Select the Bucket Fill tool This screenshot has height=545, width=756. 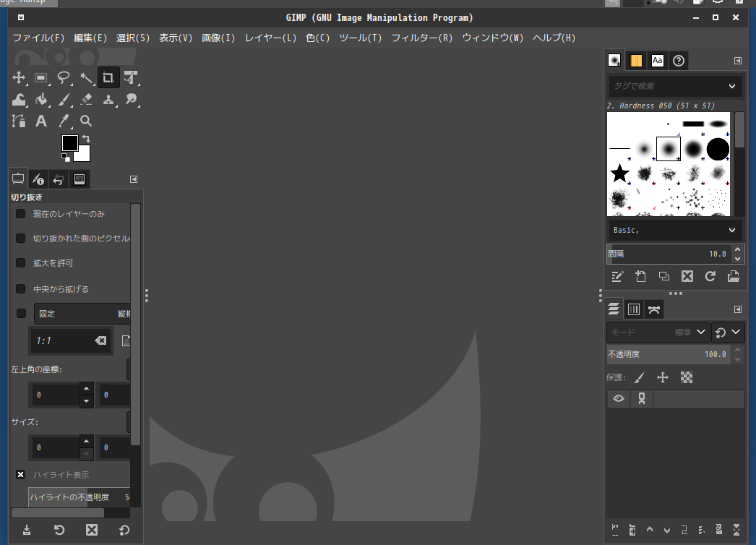point(41,100)
